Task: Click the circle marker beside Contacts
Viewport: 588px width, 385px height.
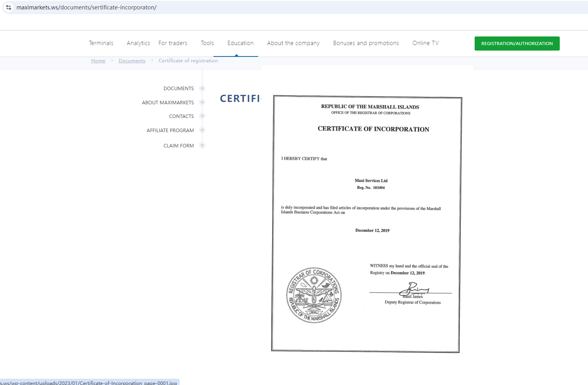Action: 202,116
